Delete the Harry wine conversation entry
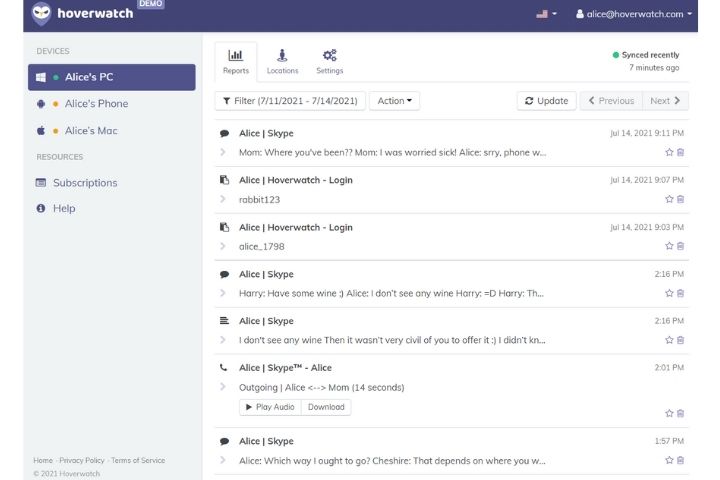This screenshot has height=480, width=720. point(681,293)
